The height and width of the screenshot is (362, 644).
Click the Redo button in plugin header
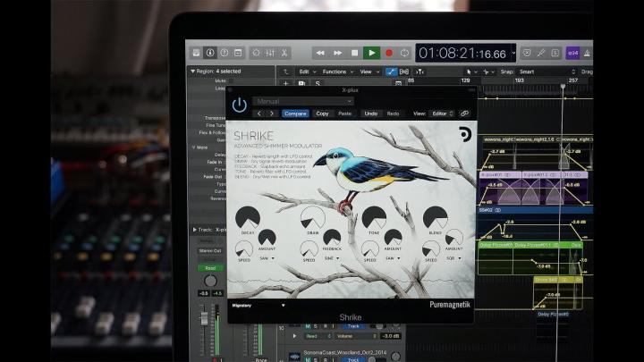coord(393,114)
